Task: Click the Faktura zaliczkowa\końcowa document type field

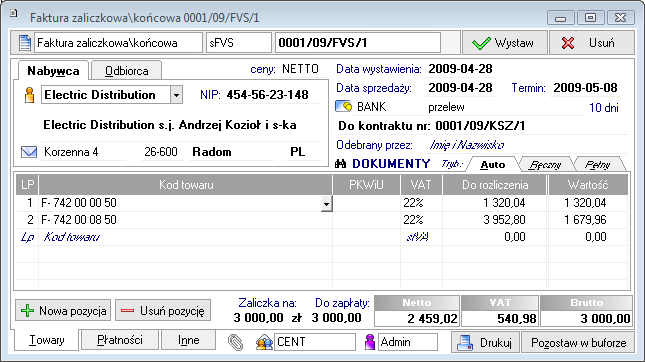Action: [x=118, y=43]
